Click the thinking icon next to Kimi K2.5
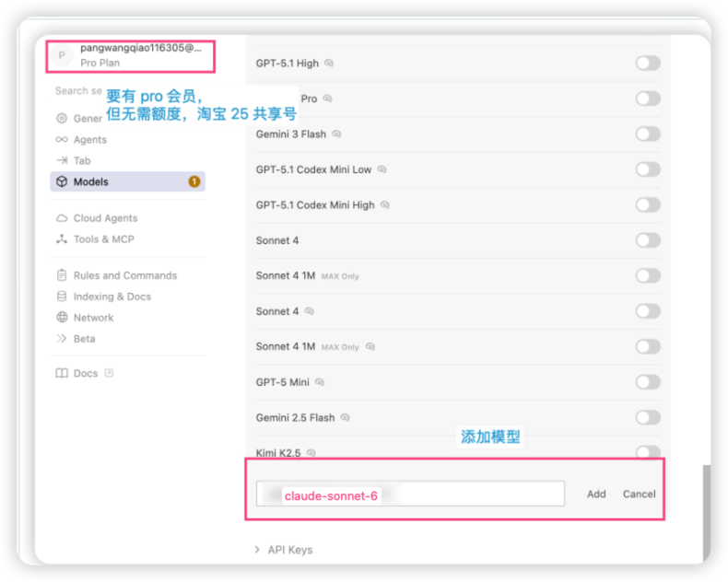This screenshot has width=728, height=582. tap(311, 452)
